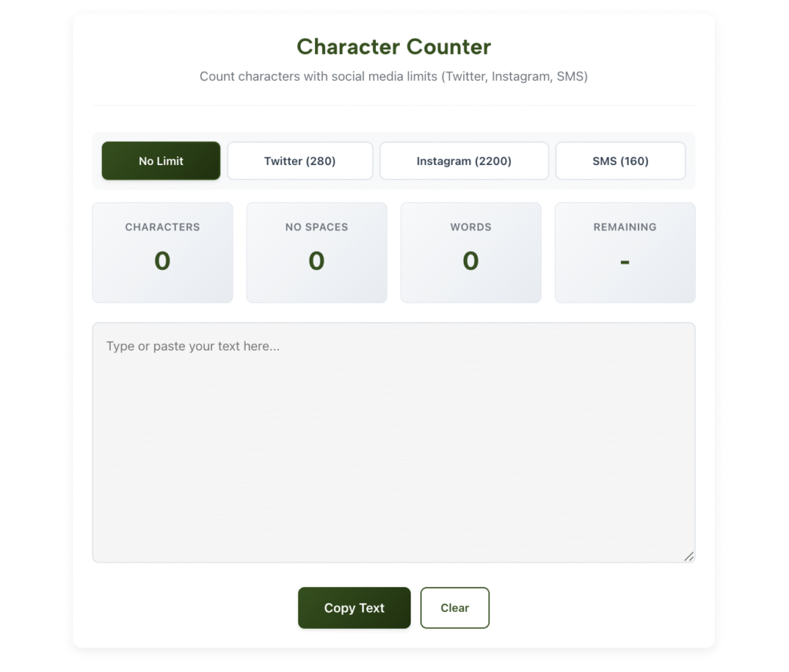
Task: Click the Character Counter page title
Action: pyautogui.click(x=394, y=47)
